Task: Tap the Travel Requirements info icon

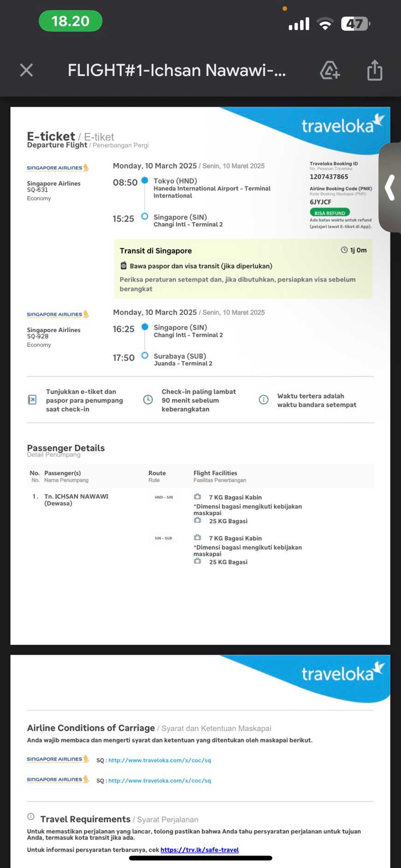Action: coord(31,816)
